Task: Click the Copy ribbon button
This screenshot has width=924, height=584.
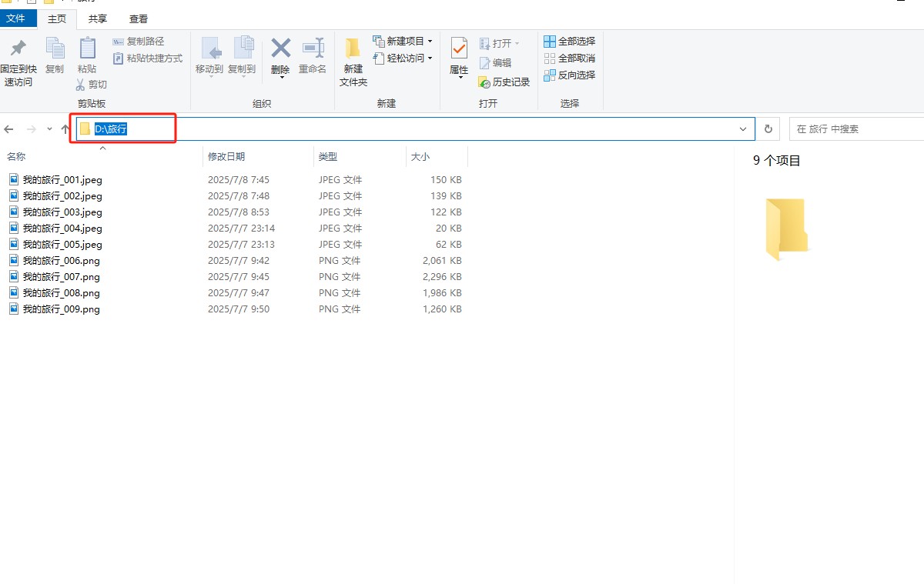Action: point(55,56)
